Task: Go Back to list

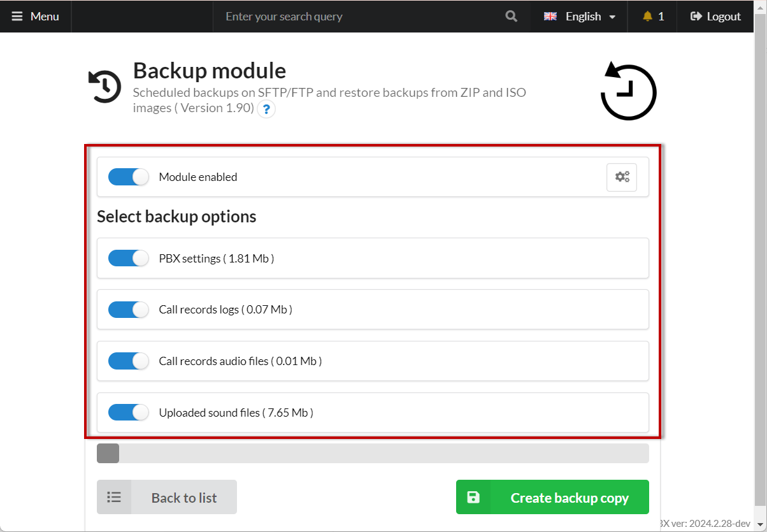Action: 167,497
